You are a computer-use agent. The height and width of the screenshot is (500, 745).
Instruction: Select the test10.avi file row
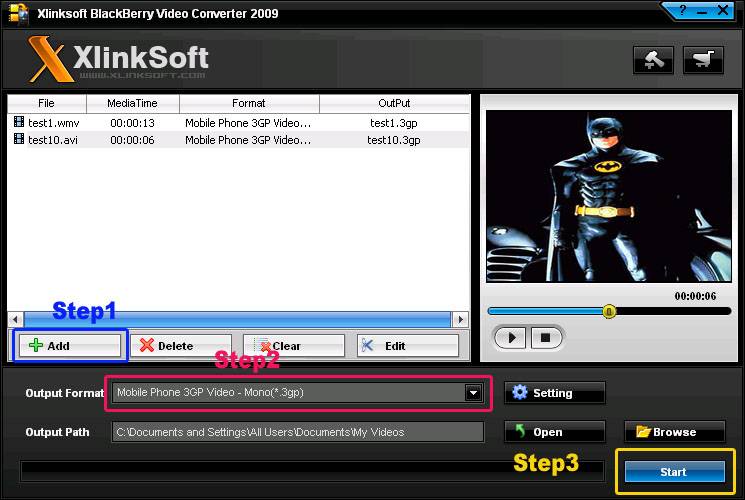(x=239, y=140)
